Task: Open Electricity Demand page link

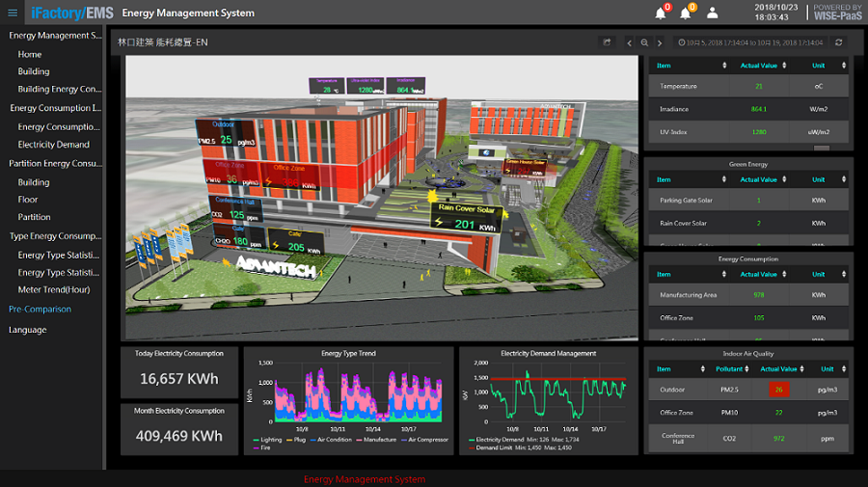Action: (x=53, y=145)
